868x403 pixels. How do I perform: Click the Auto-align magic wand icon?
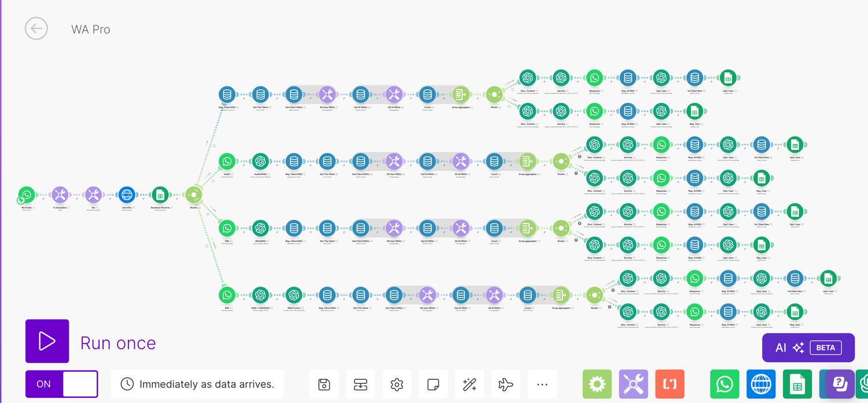[469, 384]
